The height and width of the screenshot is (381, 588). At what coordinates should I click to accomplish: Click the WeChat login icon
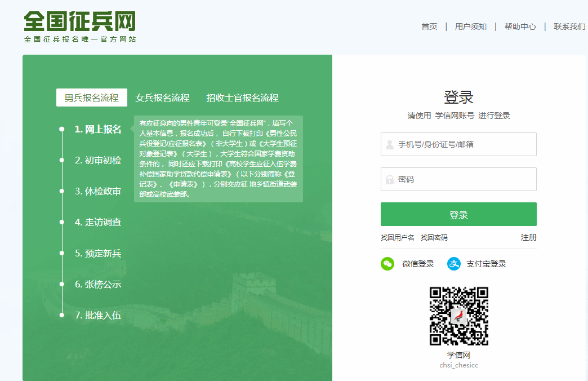387,264
